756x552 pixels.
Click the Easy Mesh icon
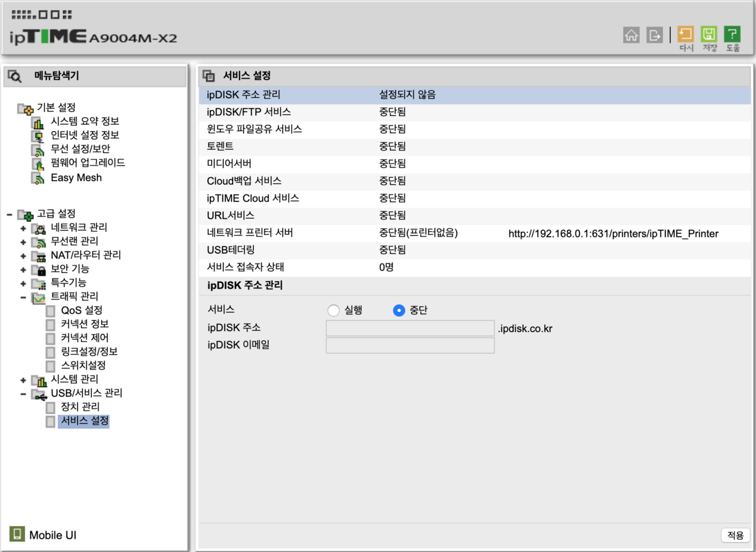[x=38, y=178]
